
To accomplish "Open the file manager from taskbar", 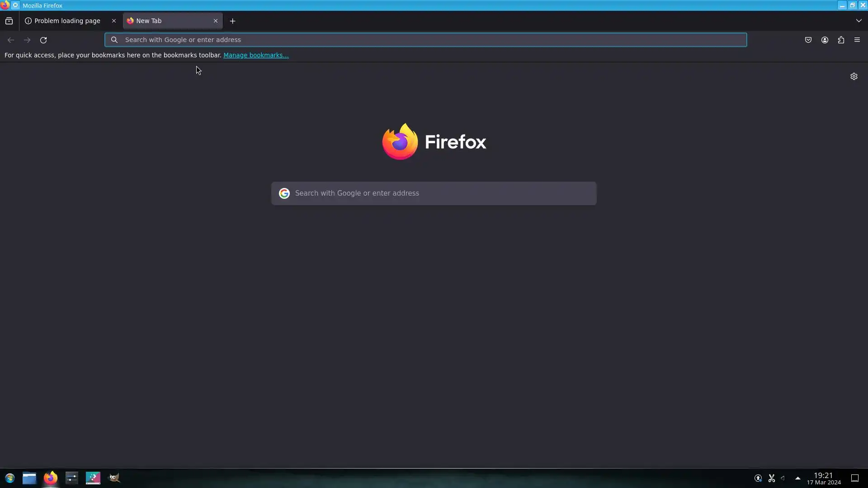I will (x=29, y=478).
